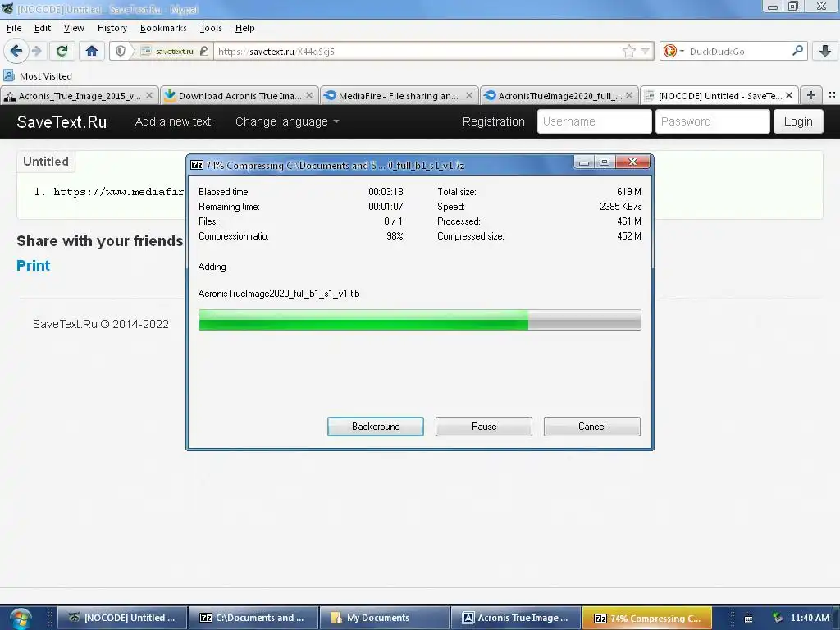The image size is (840, 630).
Task: Click the AcronisTrueImage2020_full_b1_s1_v1.tib filename
Action: pyautogui.click(x=279, y=294)
